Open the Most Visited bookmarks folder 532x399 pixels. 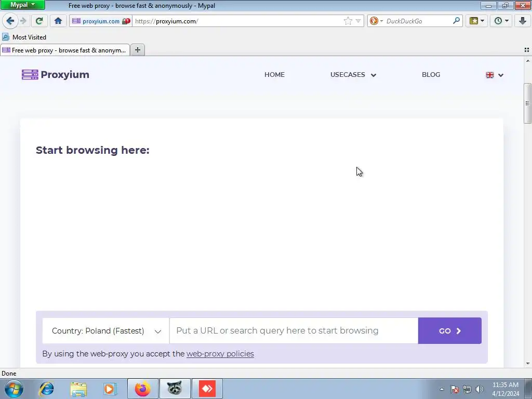pos(24,37)
